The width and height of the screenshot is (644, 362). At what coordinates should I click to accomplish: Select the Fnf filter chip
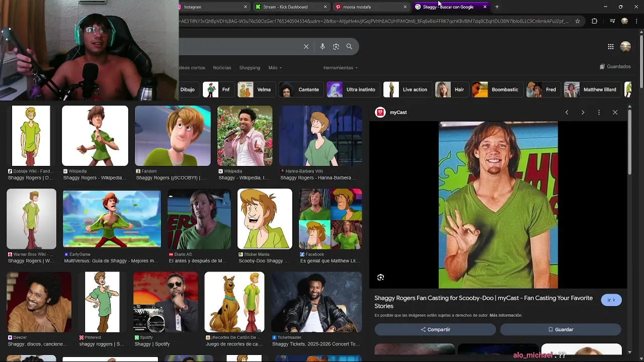[x=218, y=89]
